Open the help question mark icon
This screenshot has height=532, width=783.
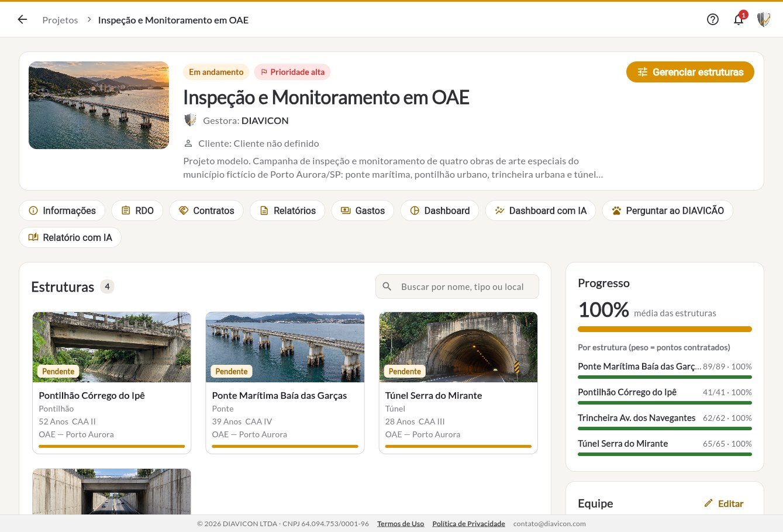point(712,19)
